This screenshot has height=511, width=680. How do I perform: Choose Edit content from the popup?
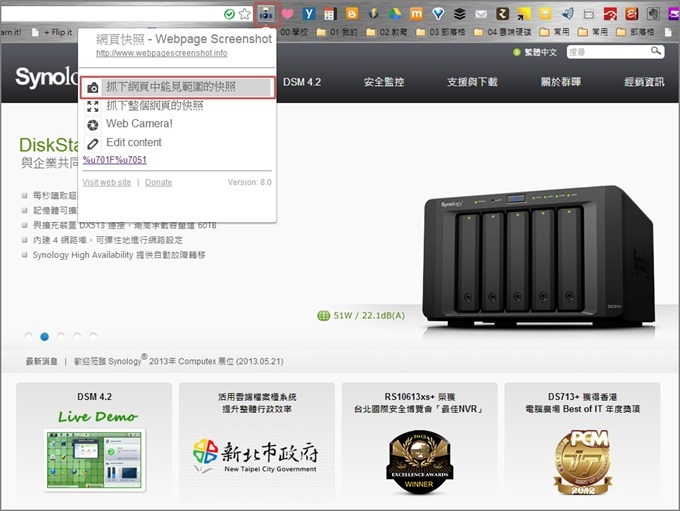[x=134, y=142]
